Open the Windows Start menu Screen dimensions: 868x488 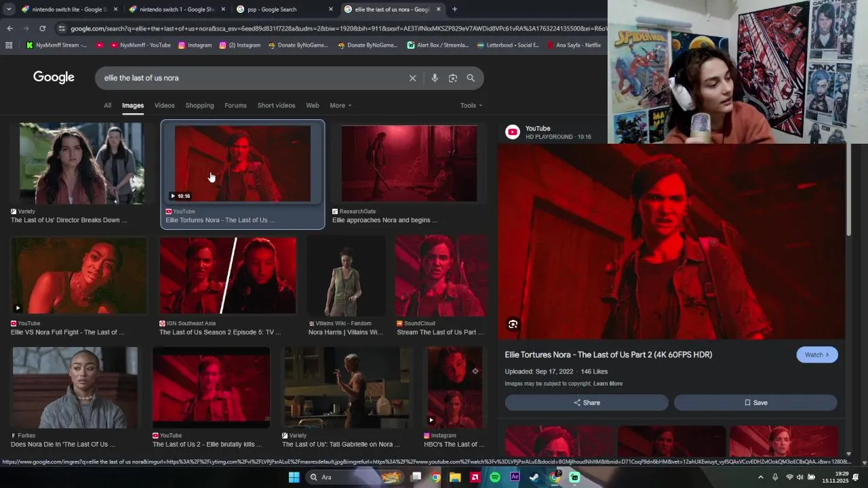pos(294,477)
